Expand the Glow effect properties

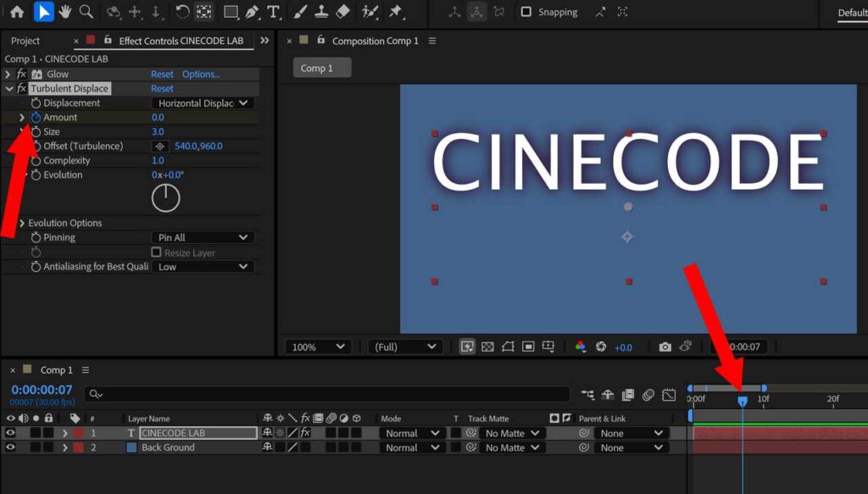pyautogui.click(x=8, y=74)
